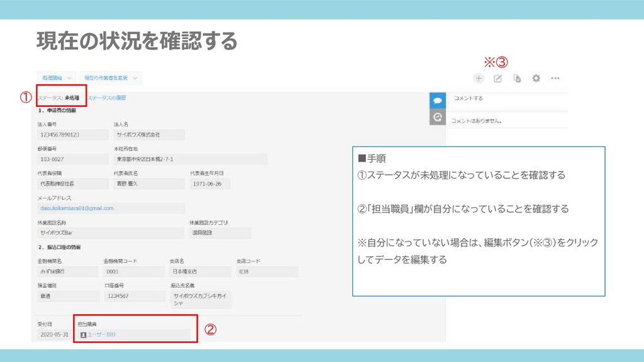
Task: Click the address 東京都中央区日本橋2-7-1
Action: point(191,159)
